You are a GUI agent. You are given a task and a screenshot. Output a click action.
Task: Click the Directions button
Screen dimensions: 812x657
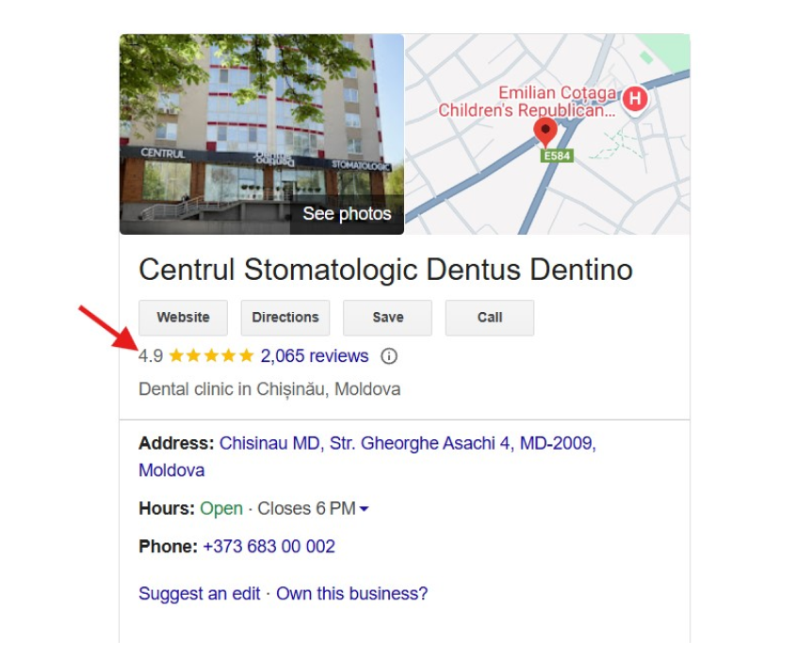click(x=285, y=318)
